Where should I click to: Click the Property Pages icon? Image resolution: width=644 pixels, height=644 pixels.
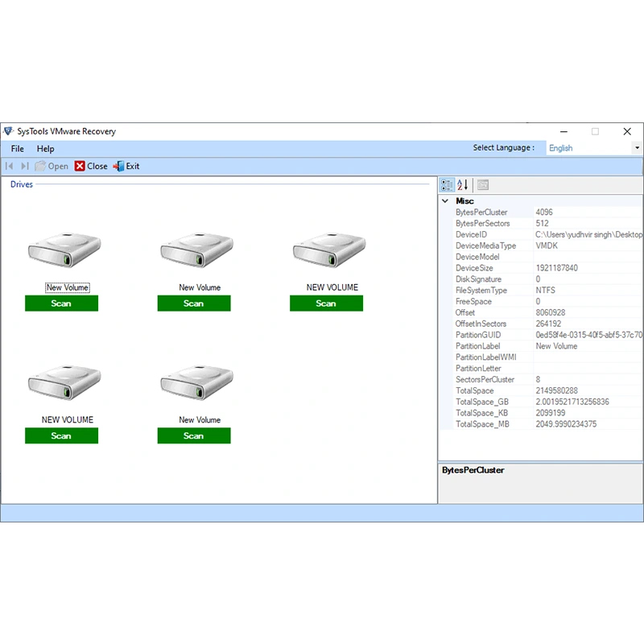[483, 185]
